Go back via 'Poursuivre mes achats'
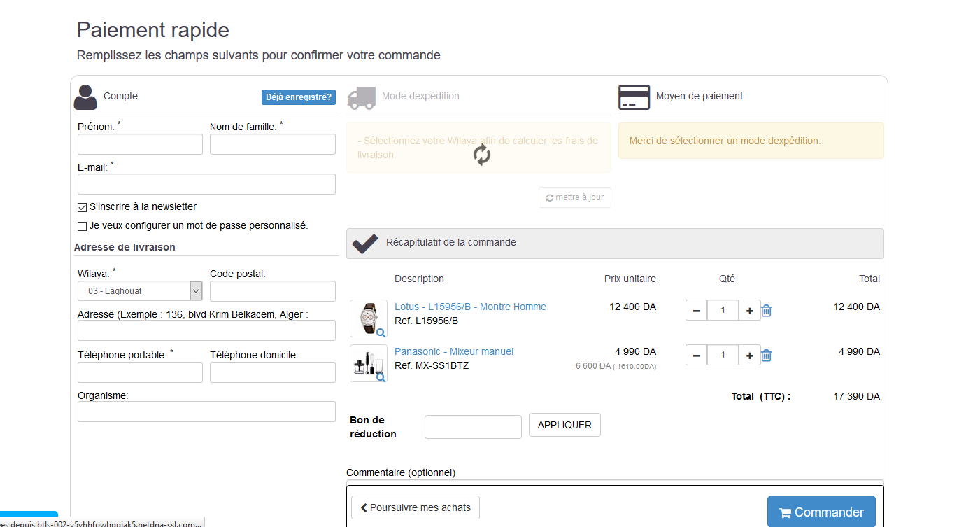The height and width of the screenshot is (527, 980). tap(416, 507)
